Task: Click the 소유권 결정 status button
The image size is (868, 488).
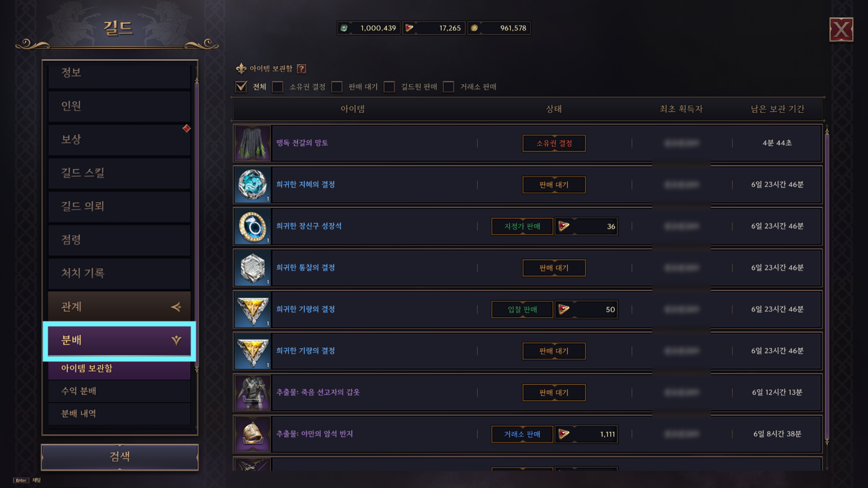Action: click(554, 143)
